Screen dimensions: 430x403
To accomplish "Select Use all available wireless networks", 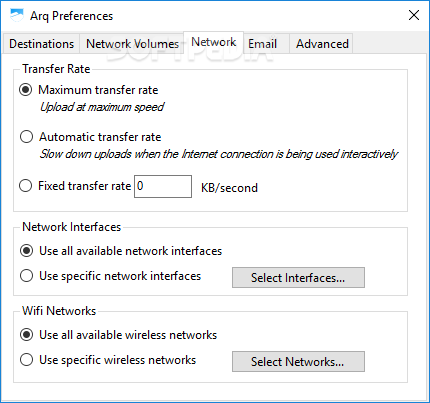I will (x=26, y=335).
